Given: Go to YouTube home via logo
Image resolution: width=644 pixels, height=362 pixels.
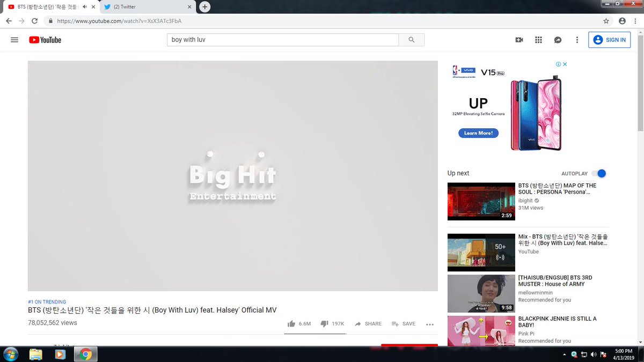Looking at the screenshot, I should 45,40.
